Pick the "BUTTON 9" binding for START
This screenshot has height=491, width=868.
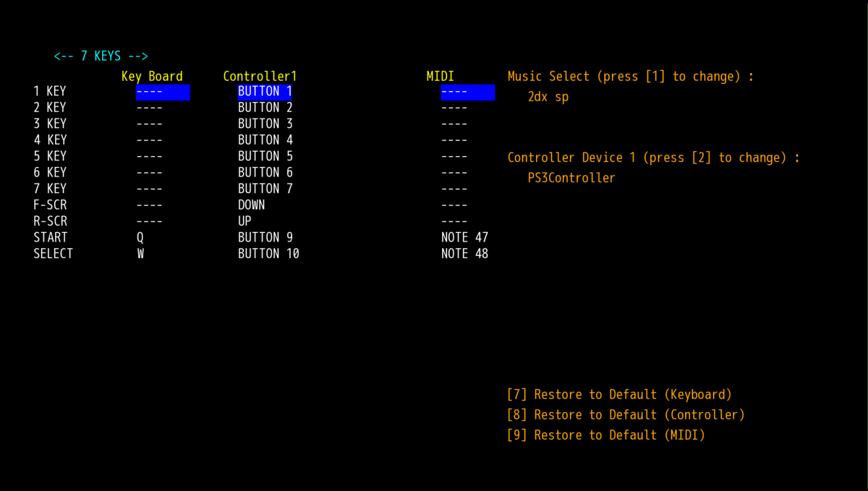265,238
